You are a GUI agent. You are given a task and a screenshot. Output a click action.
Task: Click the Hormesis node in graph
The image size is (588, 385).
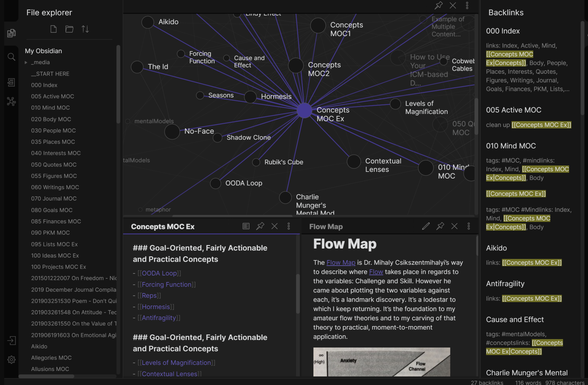(250, 97)
